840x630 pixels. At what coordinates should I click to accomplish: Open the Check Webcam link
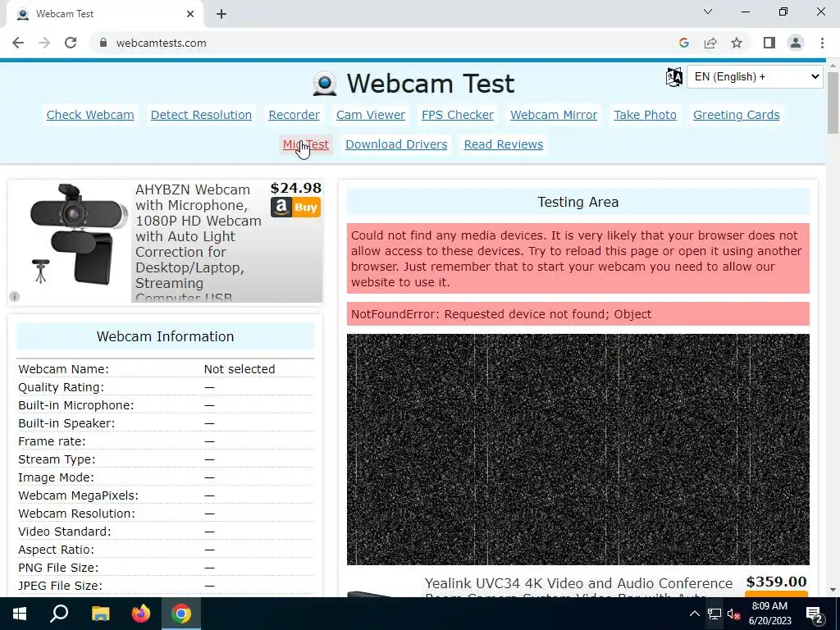[90, 115]
